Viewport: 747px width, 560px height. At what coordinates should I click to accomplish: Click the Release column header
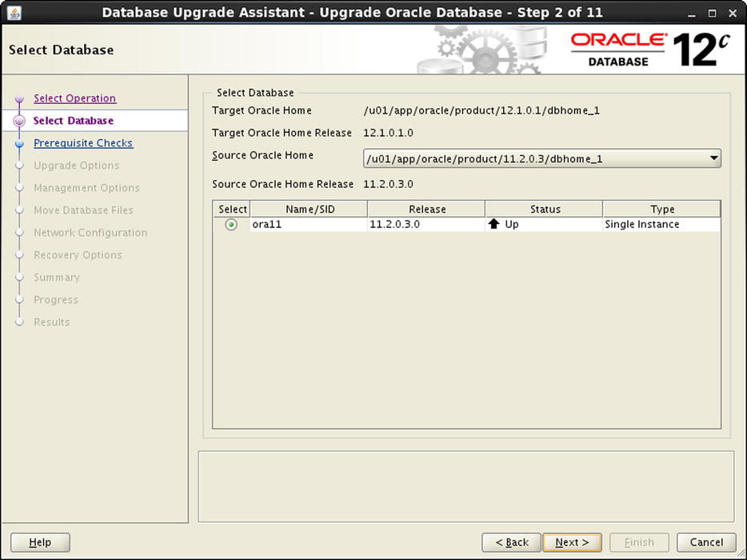coord(427,210)
